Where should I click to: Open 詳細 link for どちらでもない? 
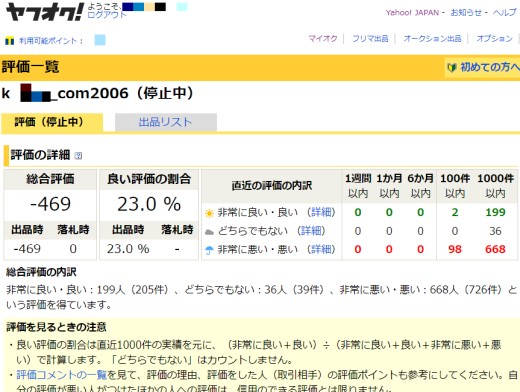coord(311,231)
